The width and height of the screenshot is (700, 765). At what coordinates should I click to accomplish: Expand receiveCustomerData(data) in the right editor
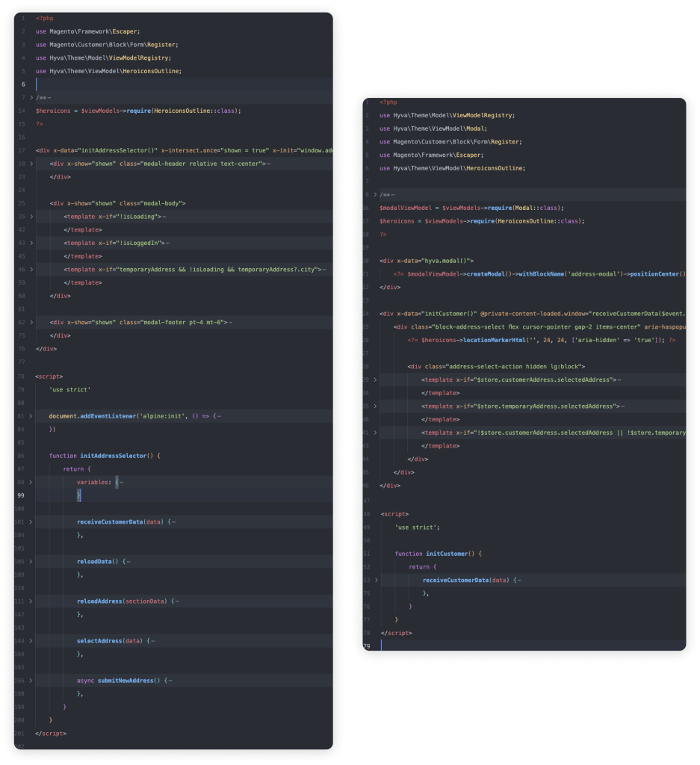coord(376,580)
